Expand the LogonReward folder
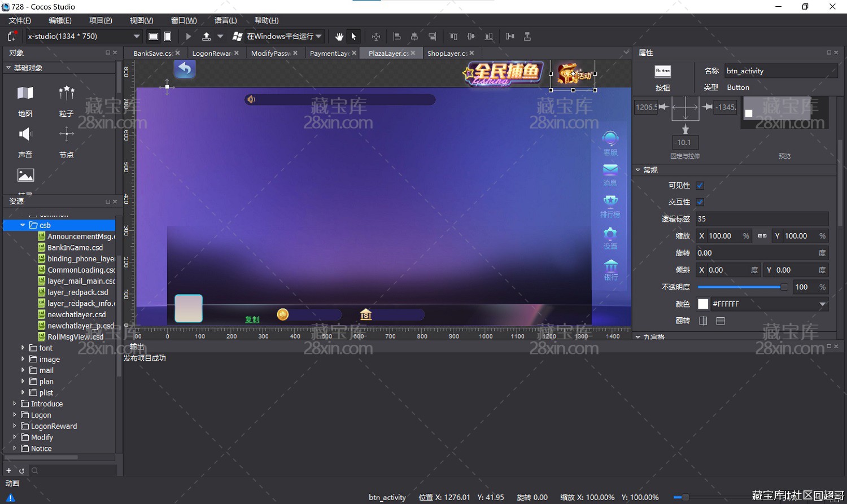The image size is (847, 504). click(x=15, y=426)
